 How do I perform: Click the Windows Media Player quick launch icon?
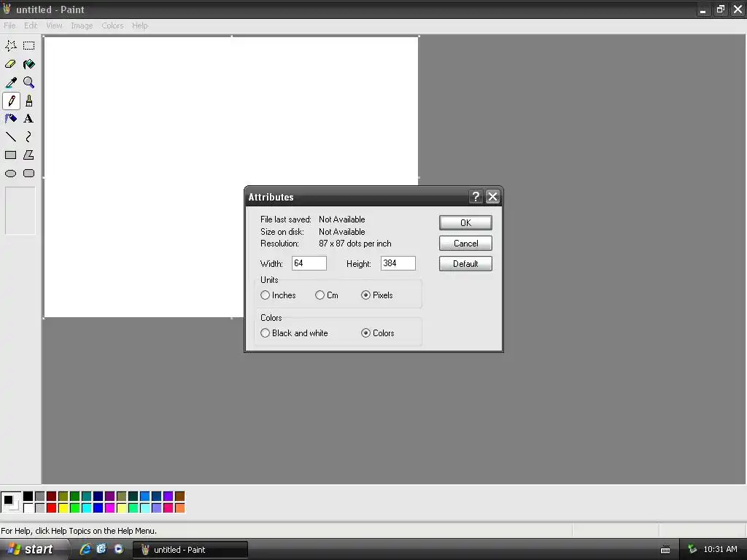119,549
